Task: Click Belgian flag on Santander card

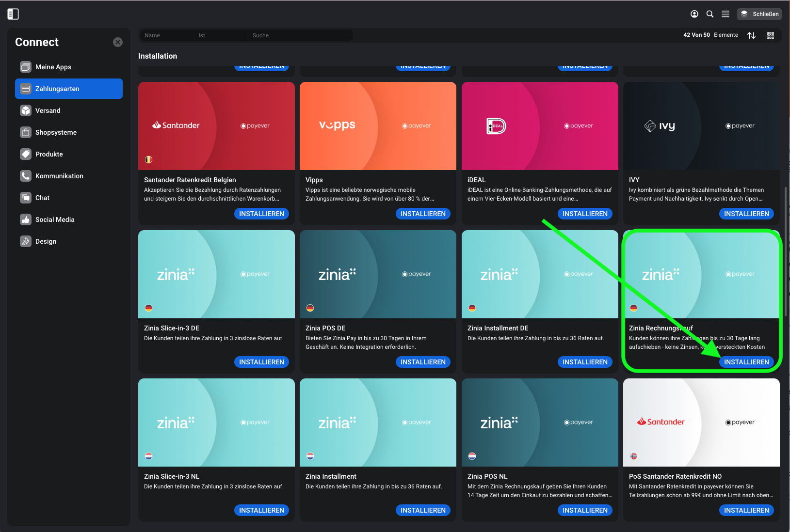Action: tap(149, 159)
